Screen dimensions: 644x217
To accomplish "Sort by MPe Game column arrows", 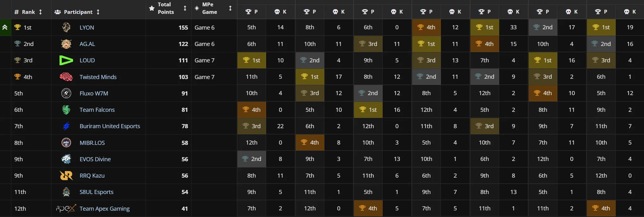I will [230, 8].
